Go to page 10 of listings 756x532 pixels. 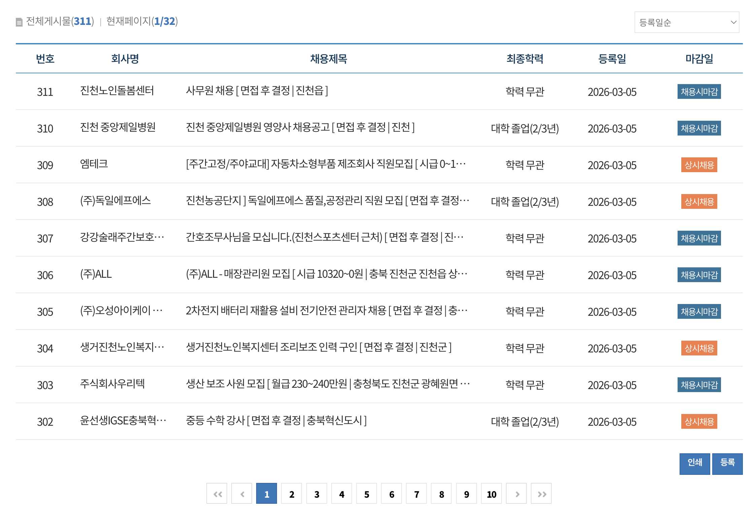tap(491, 494)
